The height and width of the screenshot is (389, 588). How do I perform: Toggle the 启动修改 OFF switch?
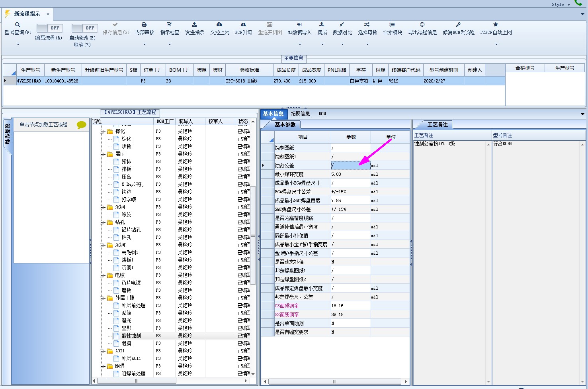pyautogui.click(x=83, y=28)
